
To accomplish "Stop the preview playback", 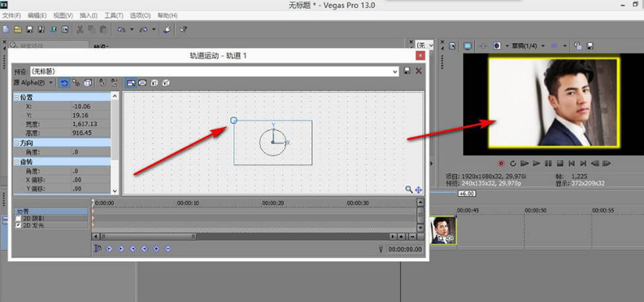I will coord(559,163).
